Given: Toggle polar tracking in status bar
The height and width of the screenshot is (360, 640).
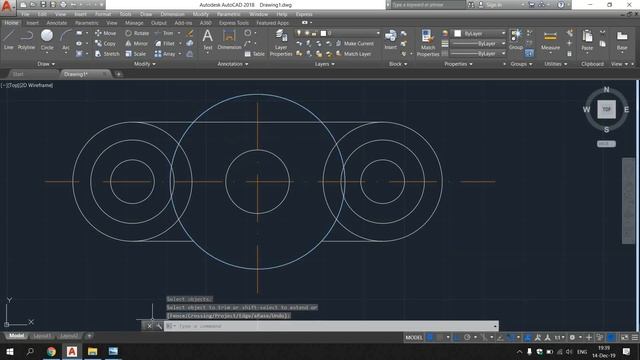Looking at the screenshot, I should (467, 338).
